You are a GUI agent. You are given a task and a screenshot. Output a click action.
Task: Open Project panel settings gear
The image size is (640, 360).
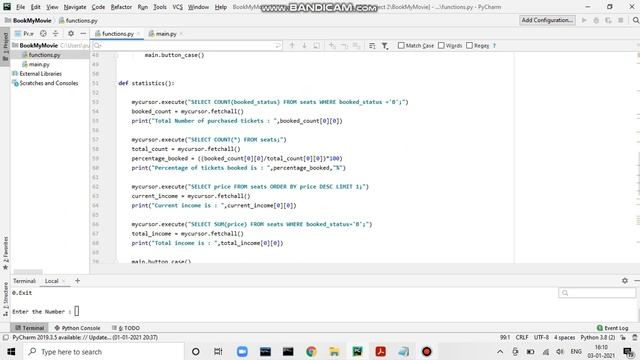tap(71, 33)
